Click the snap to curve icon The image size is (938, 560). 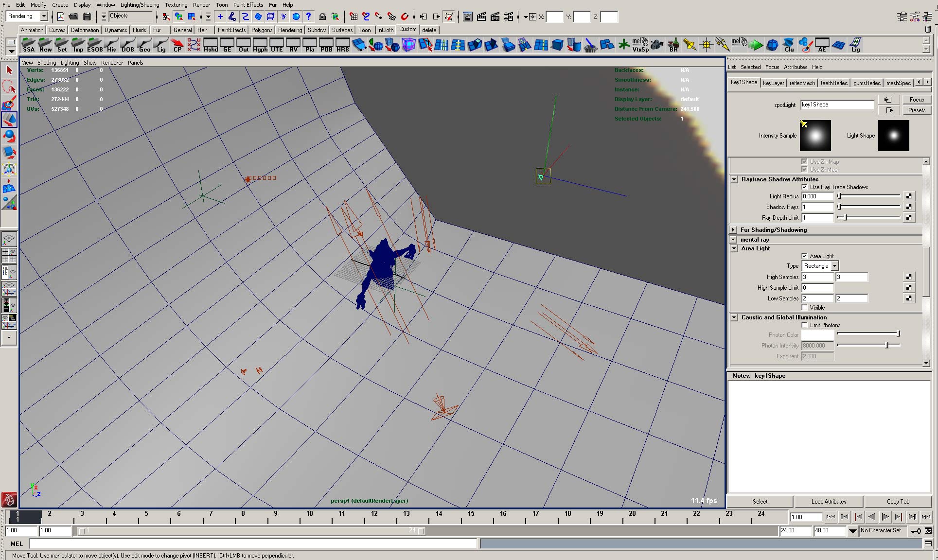coord(366,17)
